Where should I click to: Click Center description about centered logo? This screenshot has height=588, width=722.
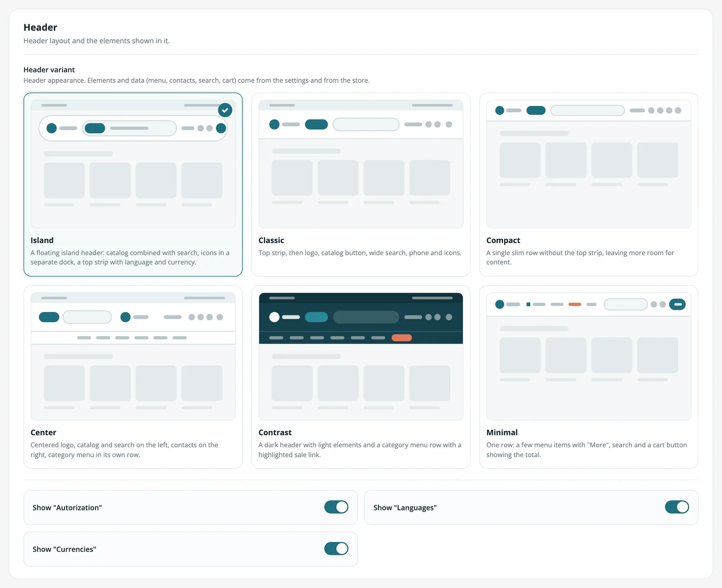pos(125,450)
